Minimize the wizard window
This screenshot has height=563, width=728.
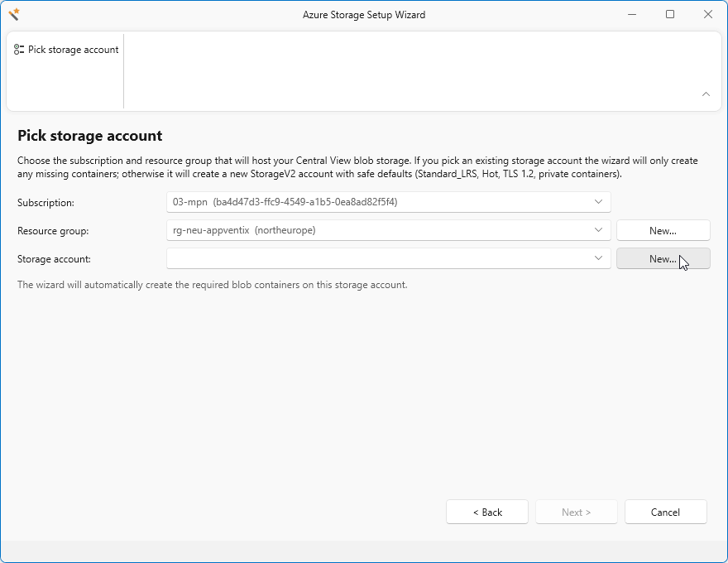click(632, 14)
